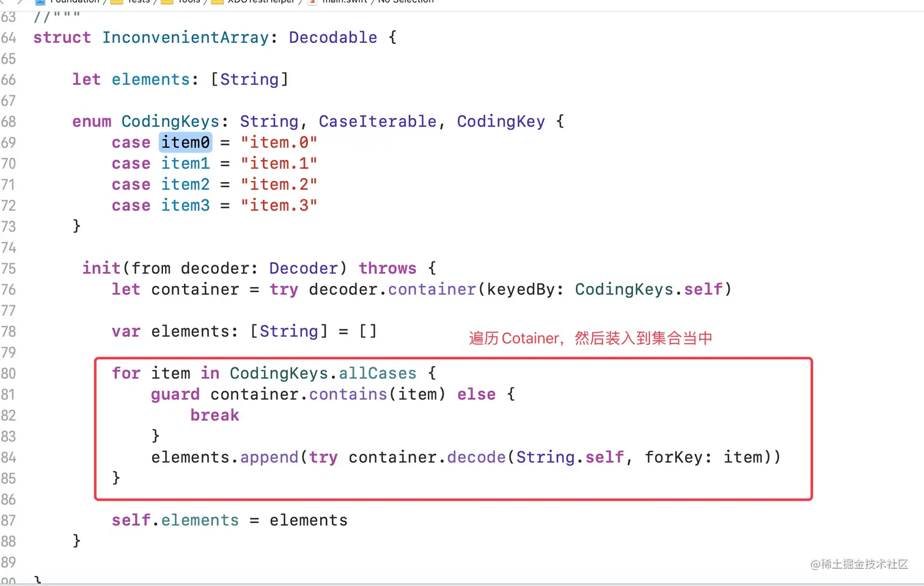Viewport: 924px width, 586px height.
Task: Click the var keyword on line 78
Action: pyautogui.click(x=126, y=331)
